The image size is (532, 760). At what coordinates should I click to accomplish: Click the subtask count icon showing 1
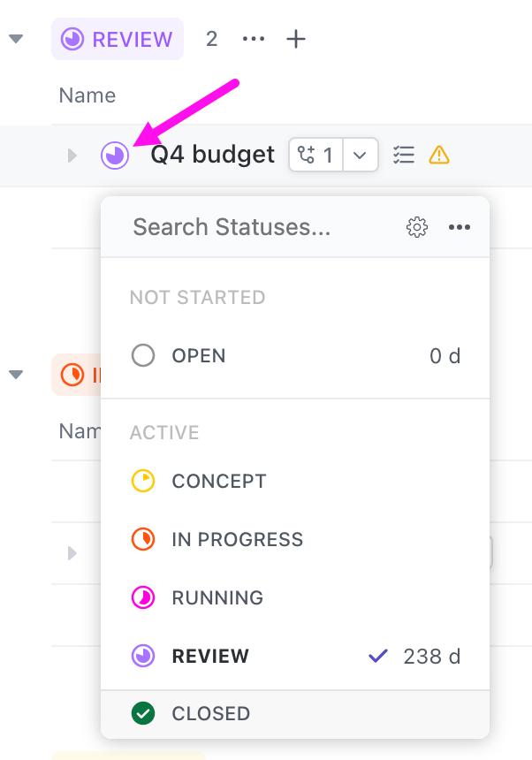pyautogui.click(x=315, y=156)
